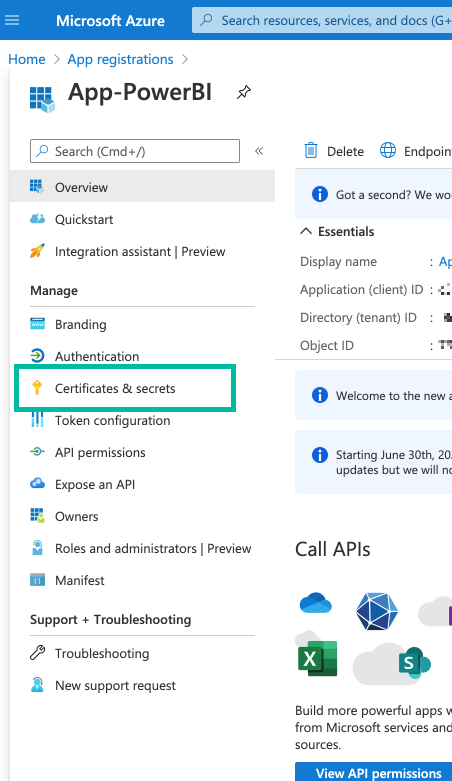Click the Quickstart cloud icon
Screen dimensions: 452x781
[37, 219]
